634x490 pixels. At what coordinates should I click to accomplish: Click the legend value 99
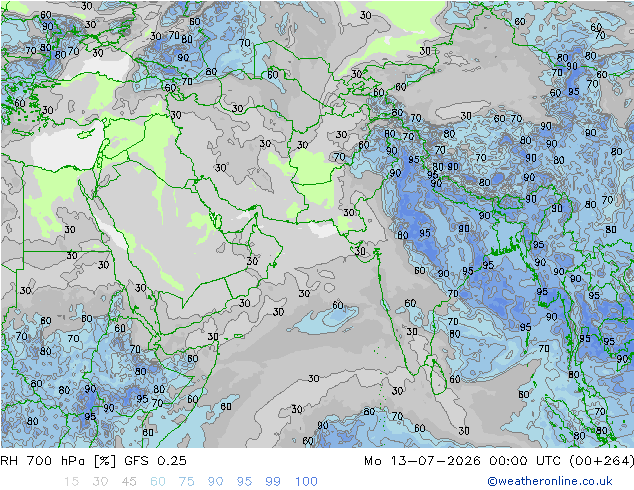click(x=273, y=482)
